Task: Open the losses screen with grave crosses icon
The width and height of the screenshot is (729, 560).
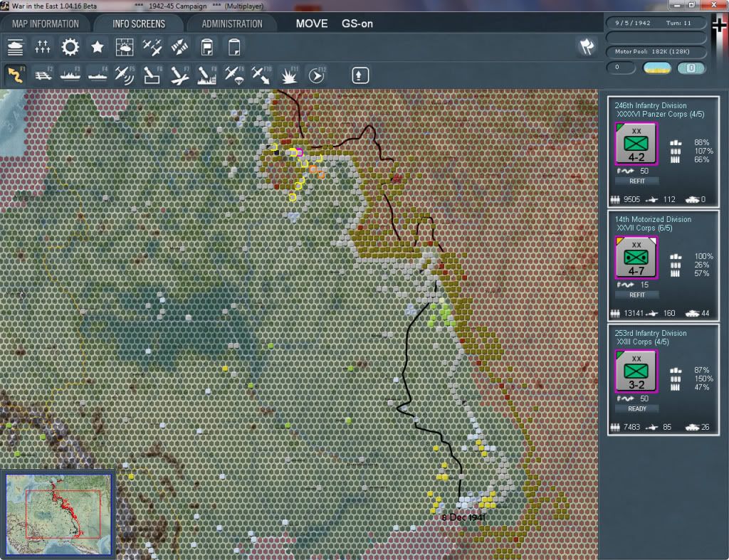Action: coord(42,48)
